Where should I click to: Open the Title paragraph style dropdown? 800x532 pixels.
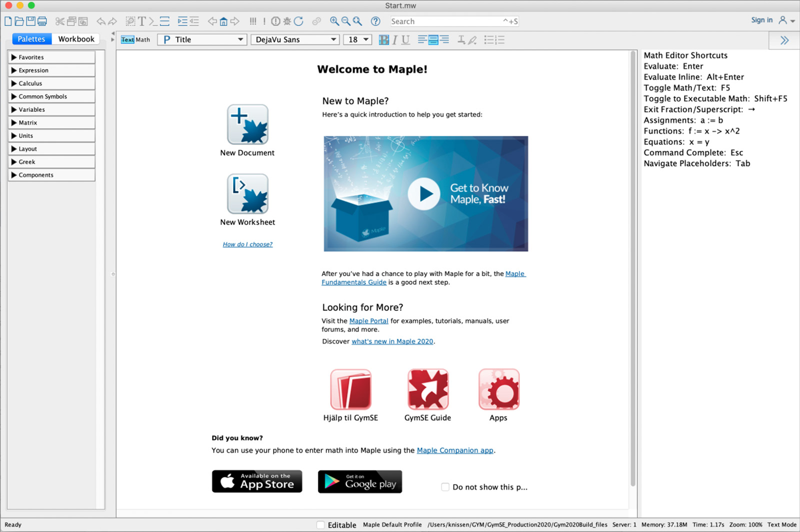click(202, 40)
